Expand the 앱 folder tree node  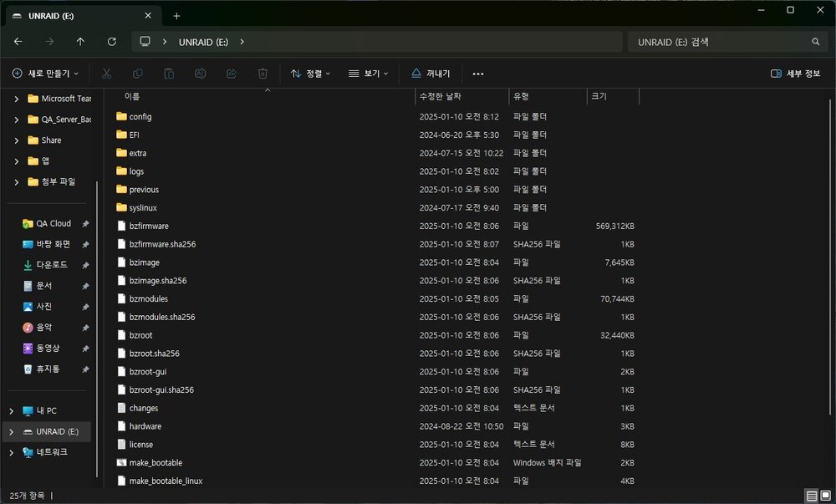[17, 161]
